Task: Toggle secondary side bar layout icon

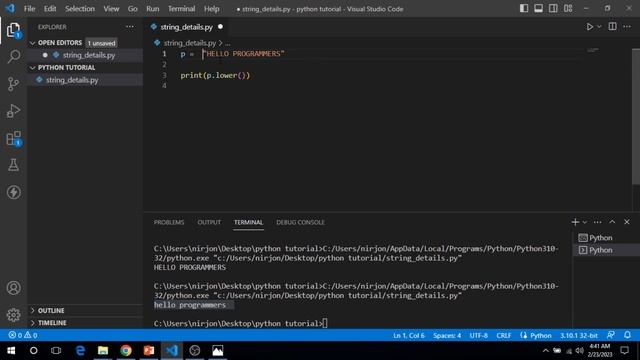Action: coord(553,9)
